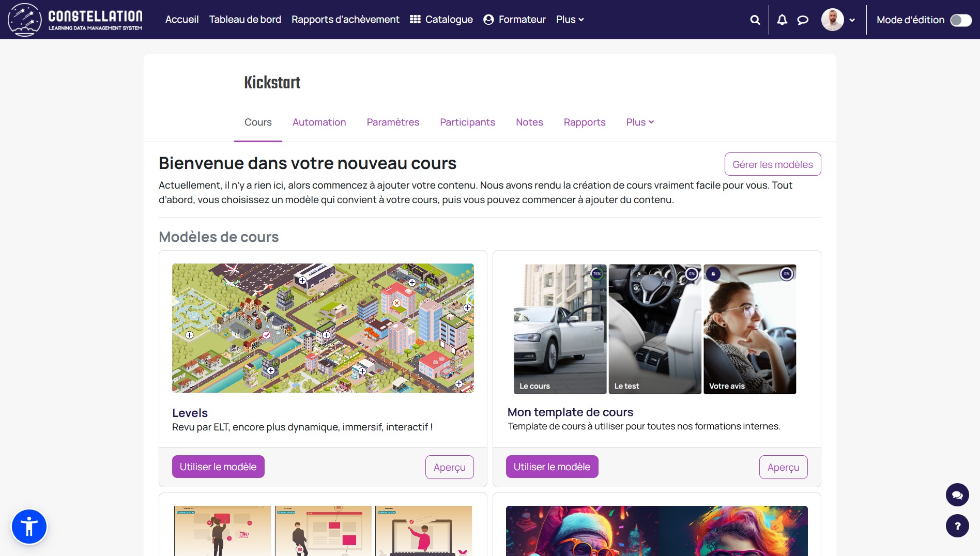Click the help question mark icon
This screenshot has width=980, height=556.
(x=957, y=526)
